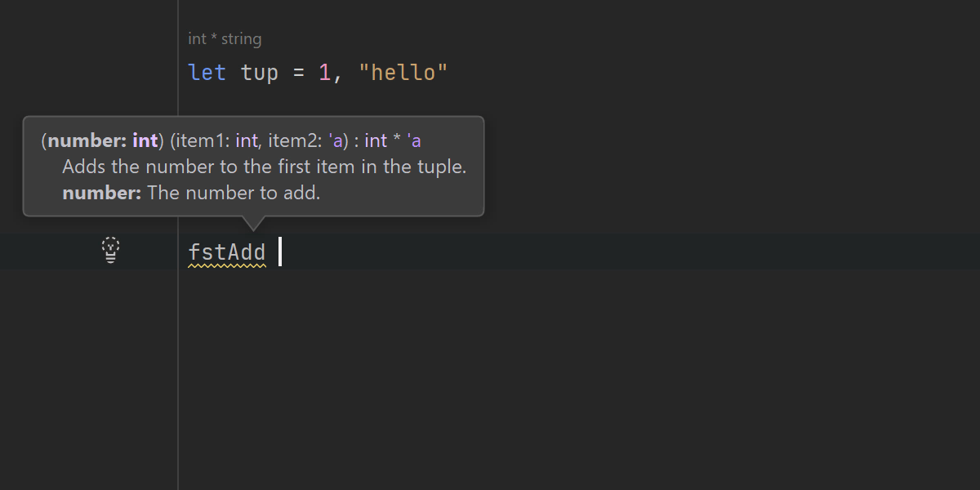Click the "hello" string literal
Viewport: 980px width, 490px height.
pyautogui.click(x=403, y=73)
